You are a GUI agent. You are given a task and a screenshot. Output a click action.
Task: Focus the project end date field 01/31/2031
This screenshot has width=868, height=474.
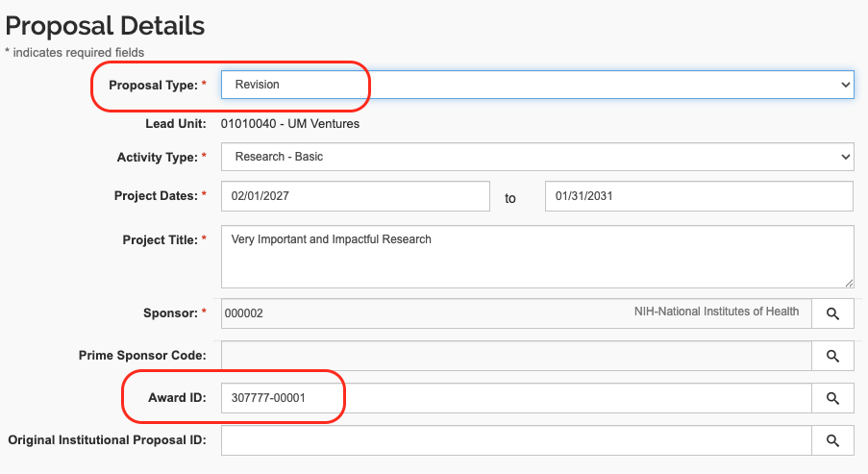(x=699, y=196)
